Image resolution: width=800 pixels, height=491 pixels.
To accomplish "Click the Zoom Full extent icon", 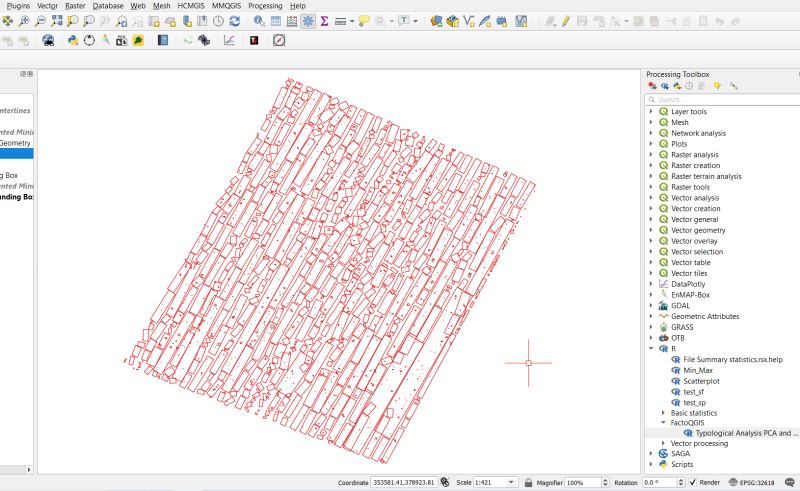I will pyautogui.click(x=56, y=21).
